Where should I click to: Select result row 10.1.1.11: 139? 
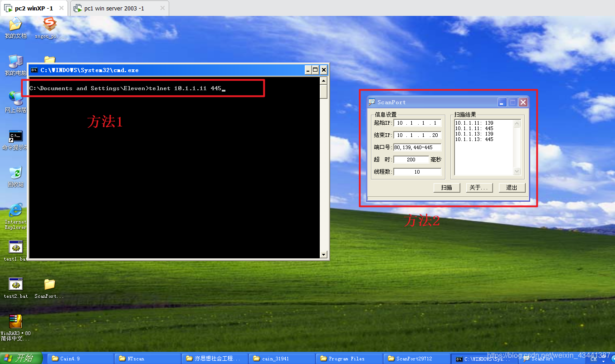pos(474,123)
